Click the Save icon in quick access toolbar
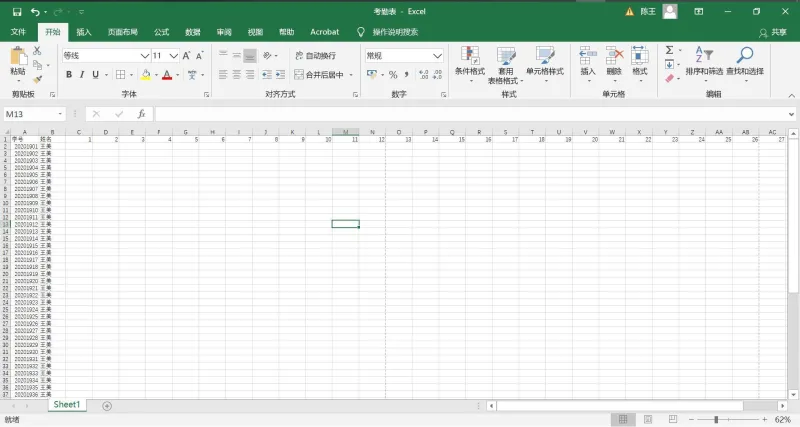The height and width of the screenshot is (427, 800). (17, 12)
